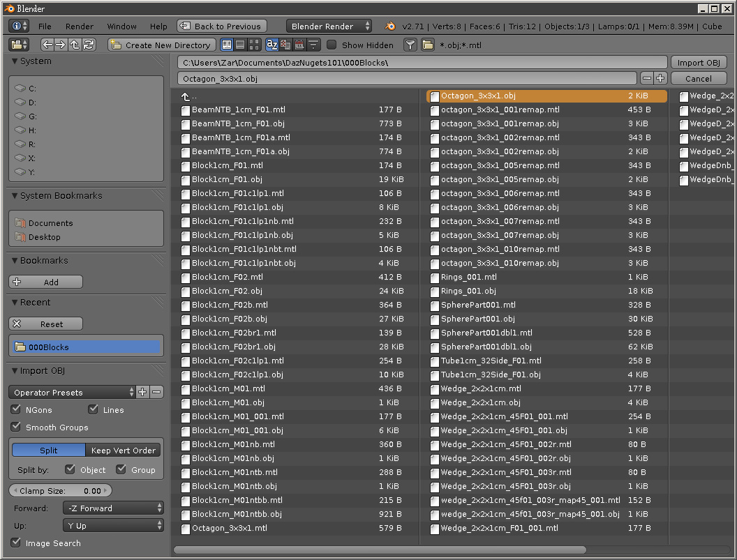Select long list display mode icon
The width and height of the screenshot is (737, 560).
(240, 45)
